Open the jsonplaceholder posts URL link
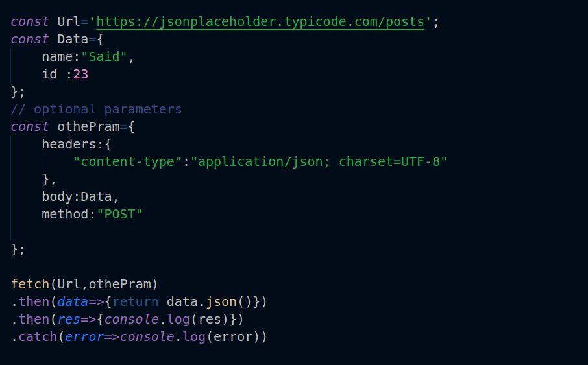The height and width of the screenshot is (365, 588). [260, 22]
